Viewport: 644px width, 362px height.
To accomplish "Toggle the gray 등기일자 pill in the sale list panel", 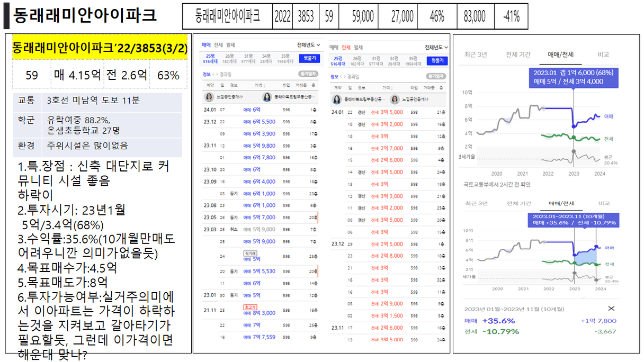I will click(x=309, y=74).
